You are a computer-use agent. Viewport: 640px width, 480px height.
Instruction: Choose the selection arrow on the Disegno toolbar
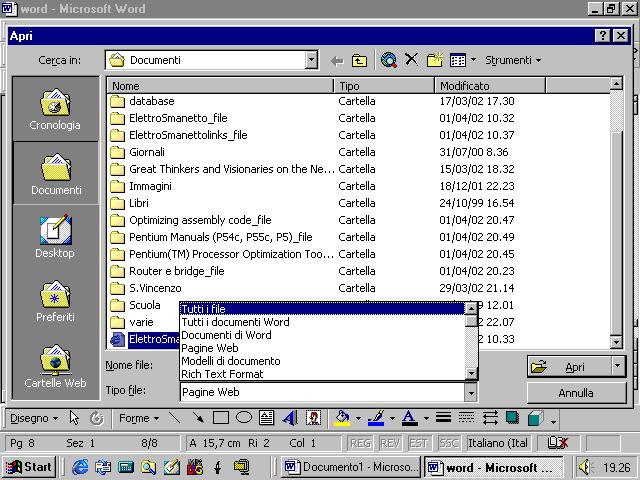(x=74, y=418)
